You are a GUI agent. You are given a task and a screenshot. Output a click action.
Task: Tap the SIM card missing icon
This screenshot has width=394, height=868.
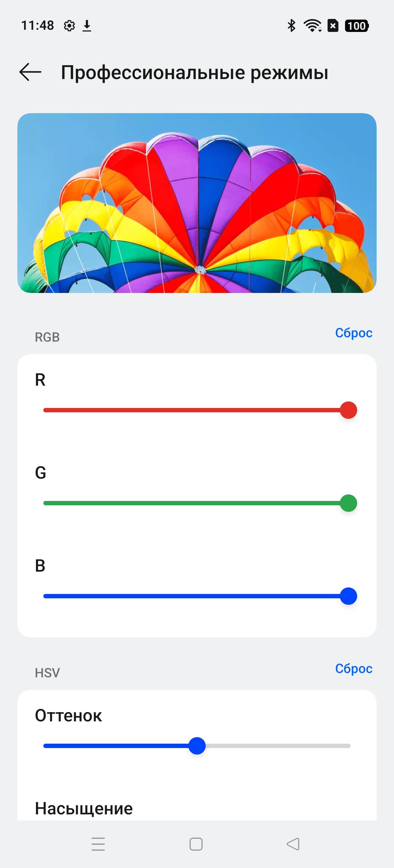point(333,26)
